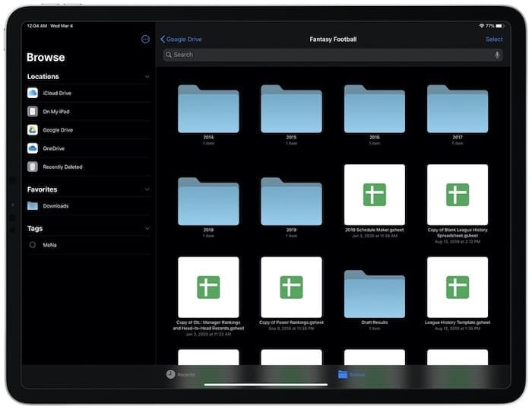This screenshot has height=410, width=532.
Task: Open the 2014 folder
Action: [x=208, y=110]
